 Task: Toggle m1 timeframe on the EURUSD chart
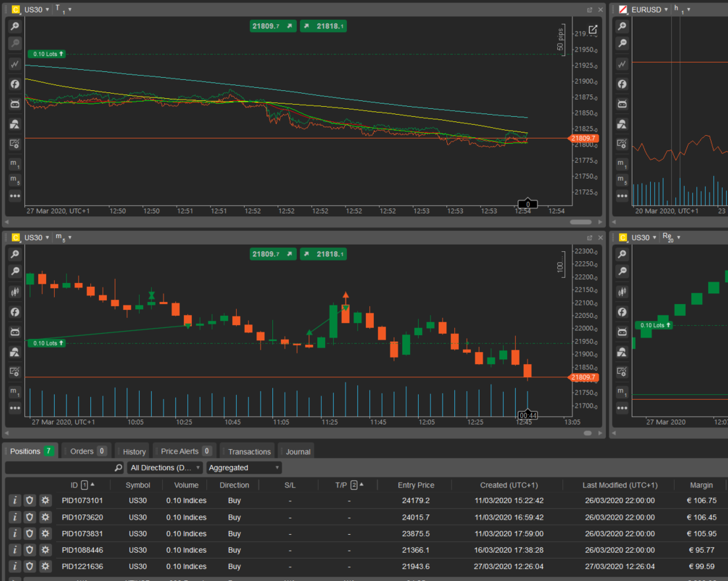[622, 164]
